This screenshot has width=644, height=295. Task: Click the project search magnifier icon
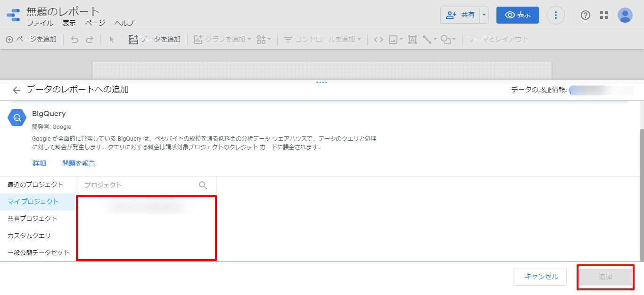[203, 185]
